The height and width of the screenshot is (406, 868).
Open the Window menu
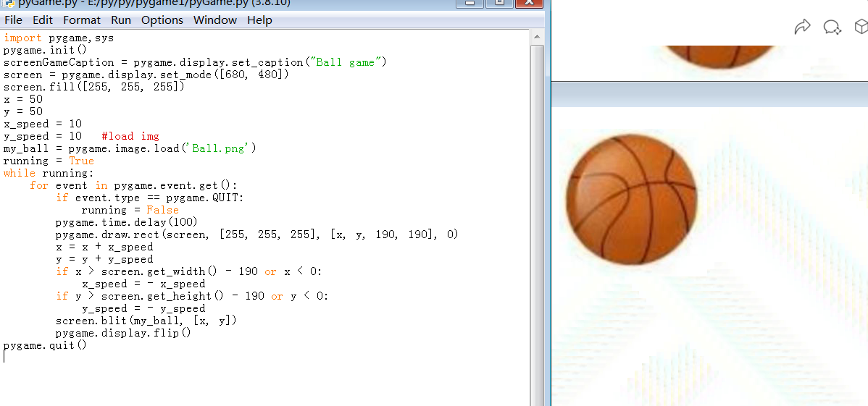214,20
